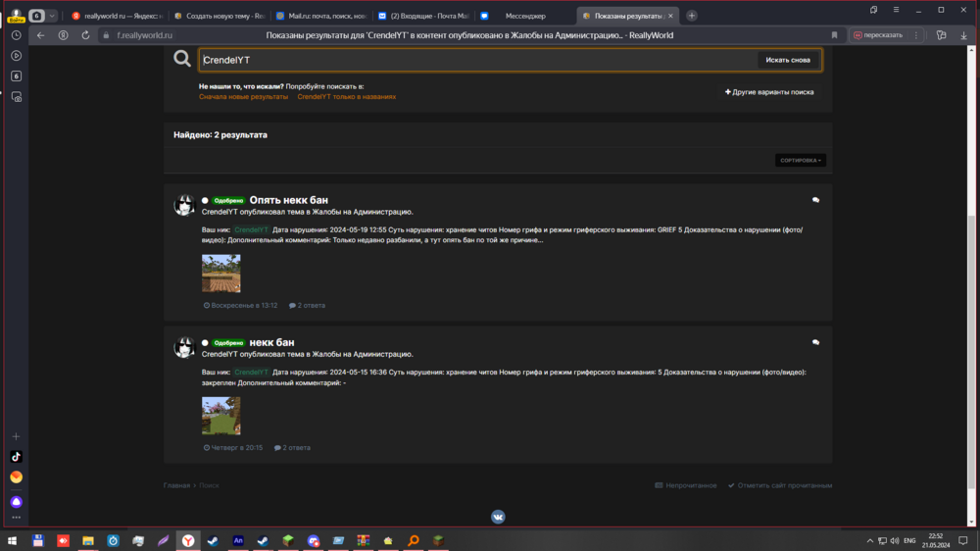Screen dimensions: 980x551
Task: Expand 'Другие варианты поиска'
Action: 768,92
